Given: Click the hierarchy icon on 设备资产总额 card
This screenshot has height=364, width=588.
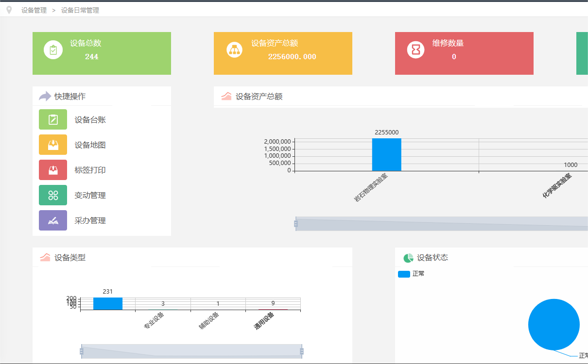Looking at the screenshot, I should (x=234, y=50).
